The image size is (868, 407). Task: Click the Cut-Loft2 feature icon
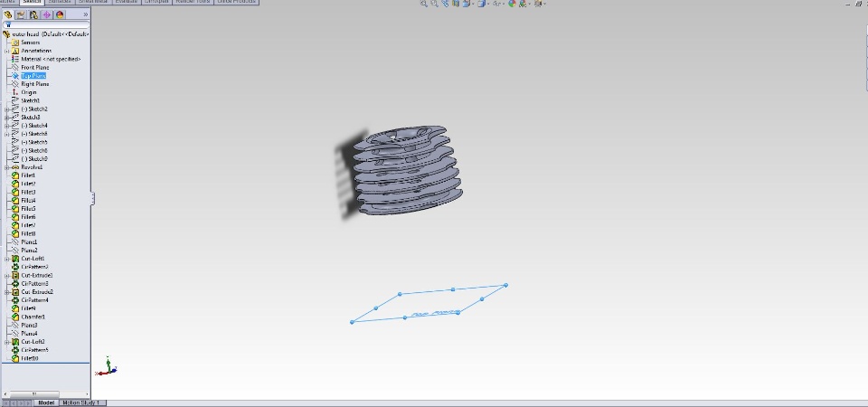tap(15, 342)
